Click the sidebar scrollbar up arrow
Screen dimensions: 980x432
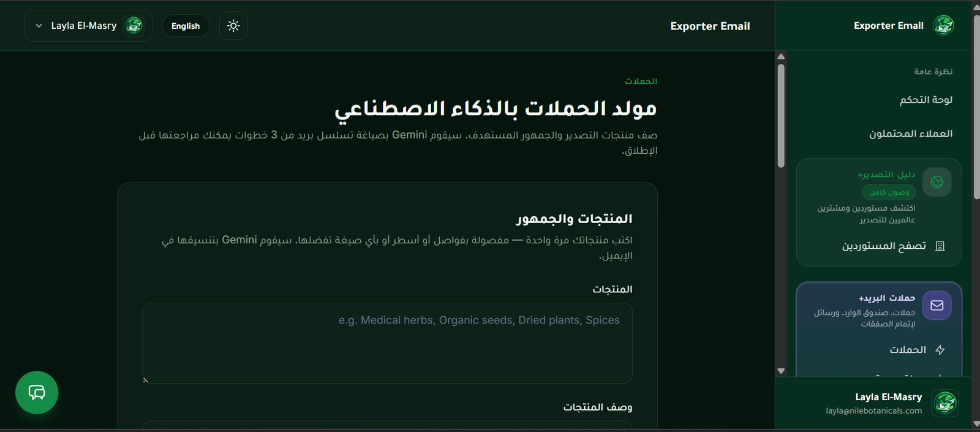[x=781, y=56]
